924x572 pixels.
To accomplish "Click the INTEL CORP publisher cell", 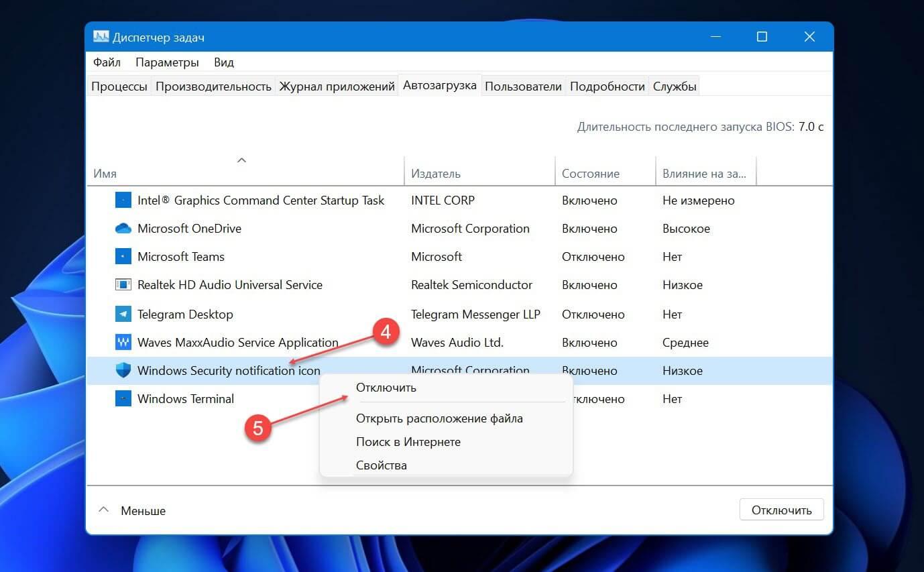I will tap(443, 200).
